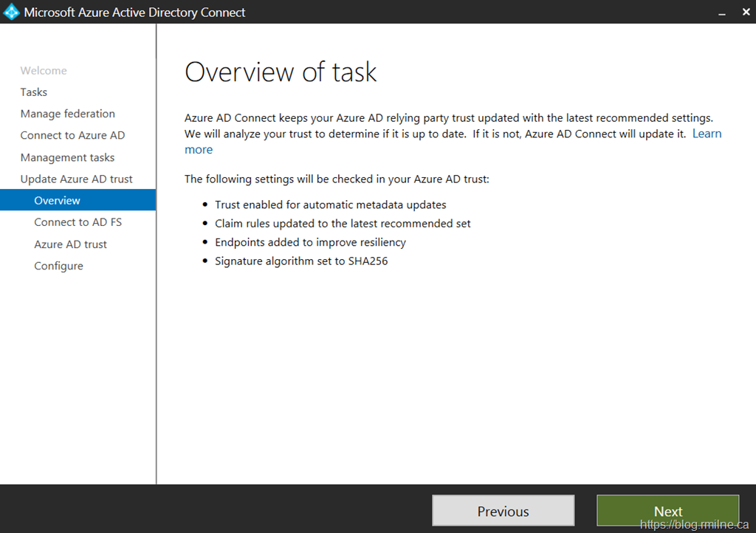Open the Azure AD trust sub-step
The height and width of the screenshot is (533, 756).
70,244
